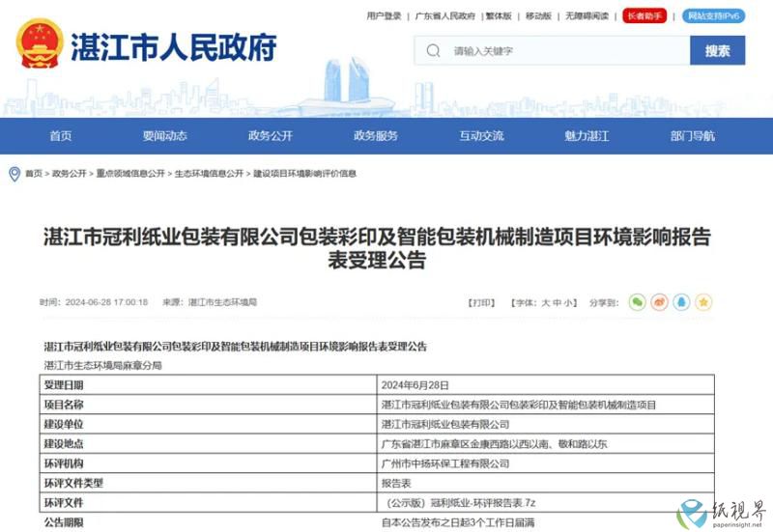Click the 建设地点 row label

(x=64, y=444)
